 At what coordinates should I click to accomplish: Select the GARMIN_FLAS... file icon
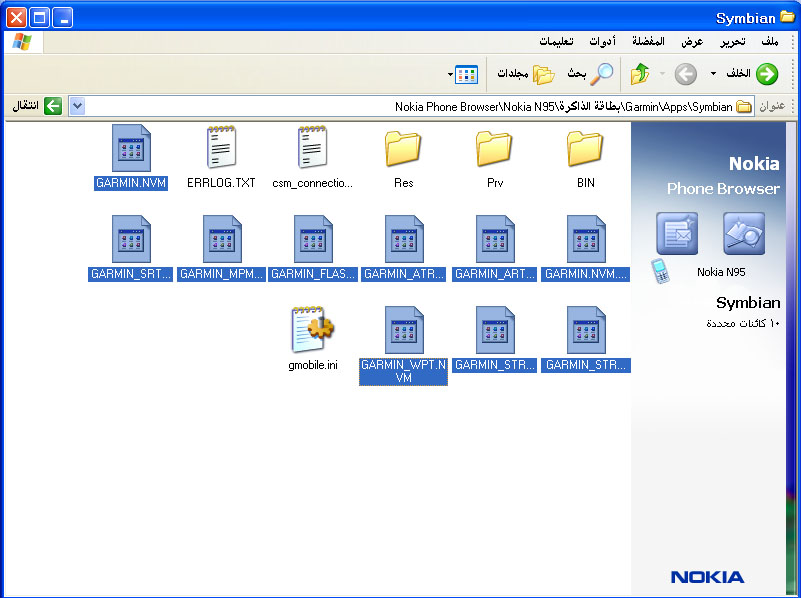313,239
